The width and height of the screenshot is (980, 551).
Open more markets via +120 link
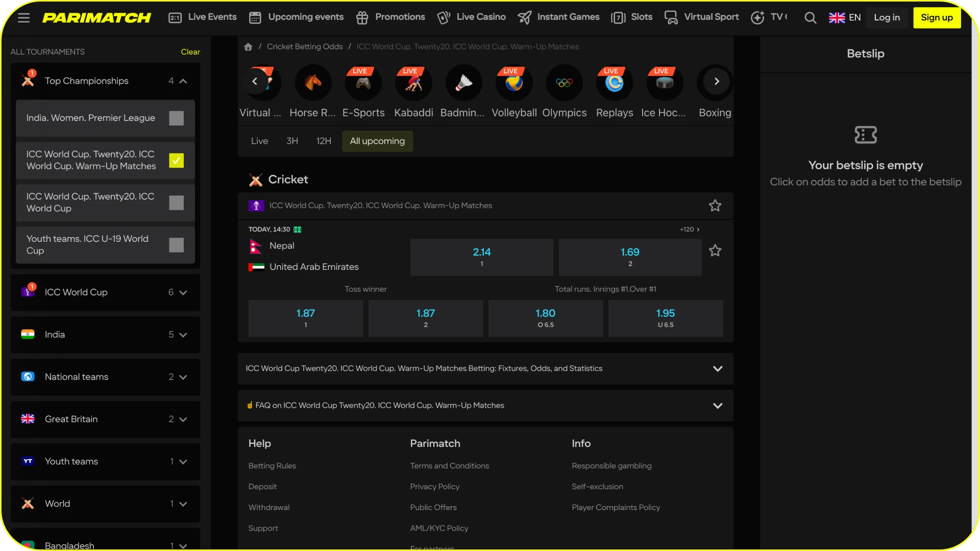click(x=690, y=230)
